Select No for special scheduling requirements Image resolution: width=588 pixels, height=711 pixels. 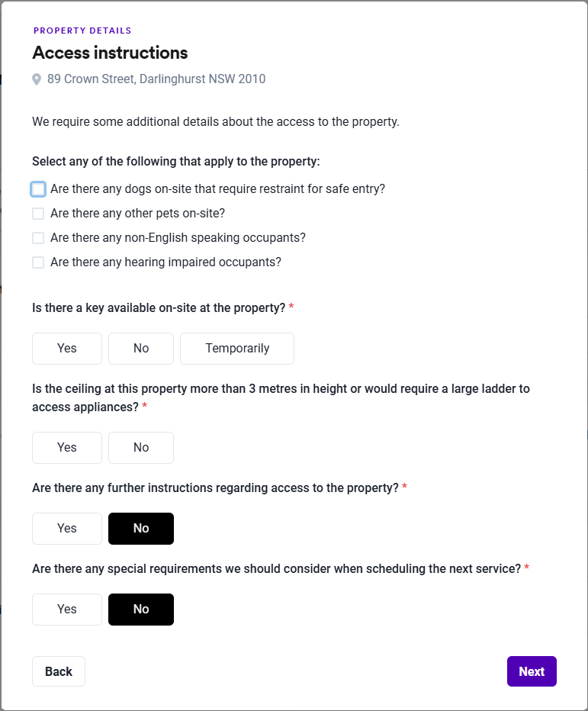click(x=141, y=610)
